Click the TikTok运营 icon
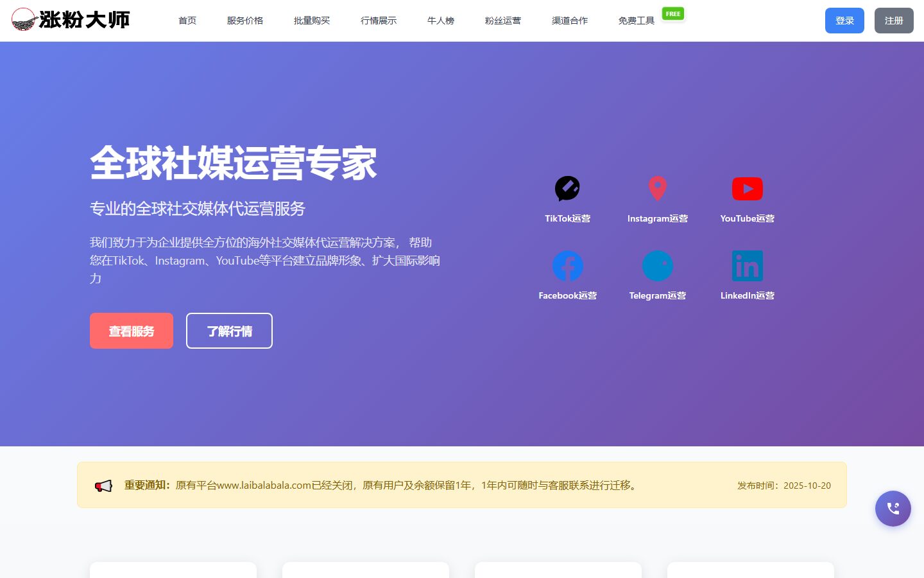Image resolution: width=924 pixels, height=578 pixels. pos(567,189)
